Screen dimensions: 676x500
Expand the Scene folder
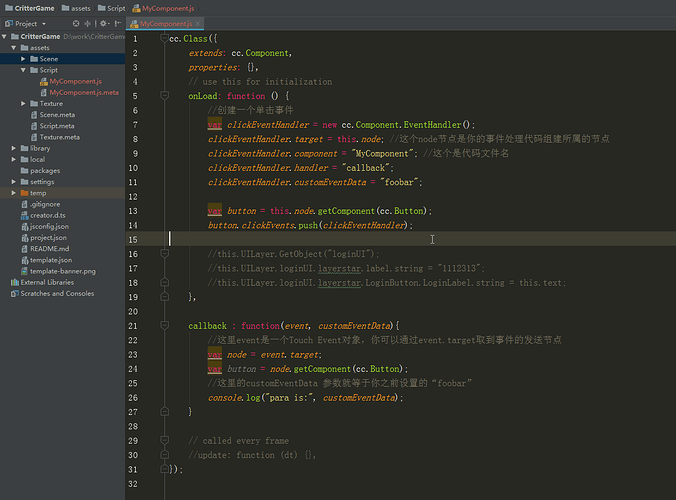(x=23, y=59)
